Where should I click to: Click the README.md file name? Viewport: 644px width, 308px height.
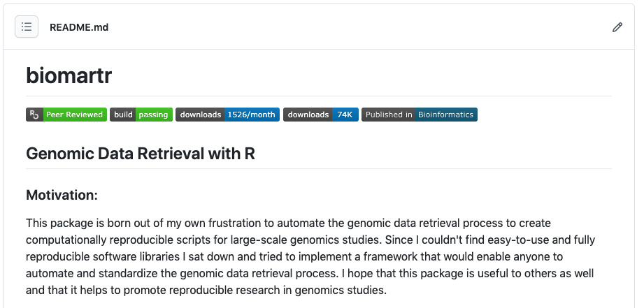coord(79,27)
